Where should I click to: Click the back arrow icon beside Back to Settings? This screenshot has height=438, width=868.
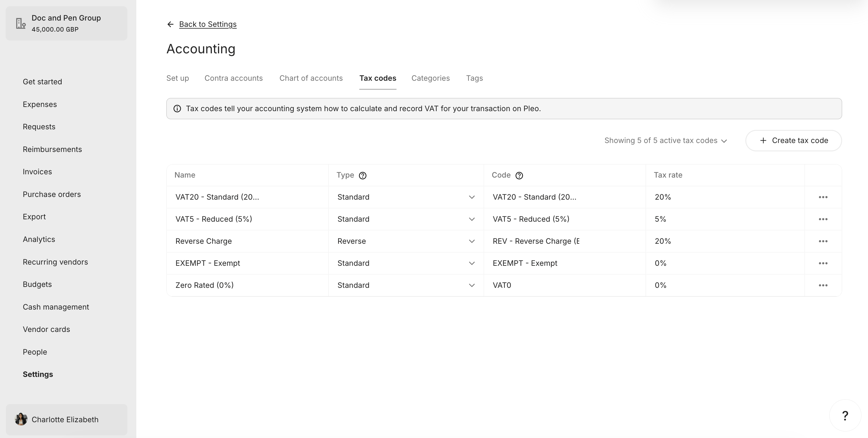[x=171, y=24]
